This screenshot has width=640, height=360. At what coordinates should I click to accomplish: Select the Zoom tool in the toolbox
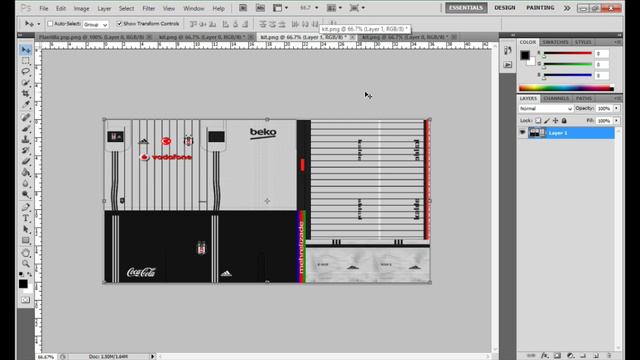(26, 264)
